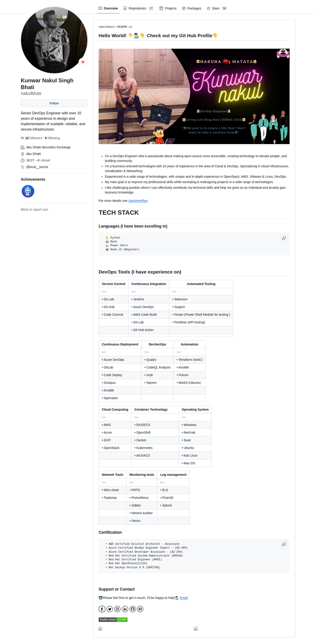Click the status emoji badge on avatar
The width and height of the screenshot is (316, 644).
(83, 62)
